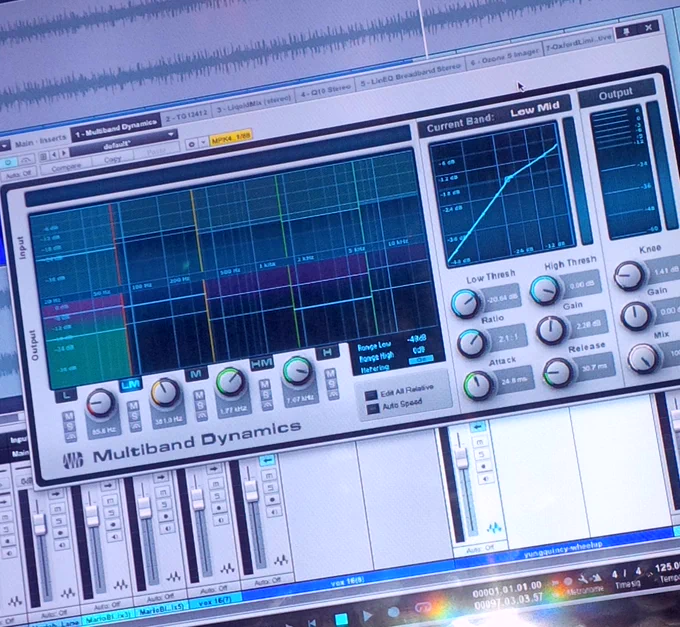The width and height of the screenshot is (680, 627).
Task: Click the Low Thresh knob
Action: coord(465,304)
